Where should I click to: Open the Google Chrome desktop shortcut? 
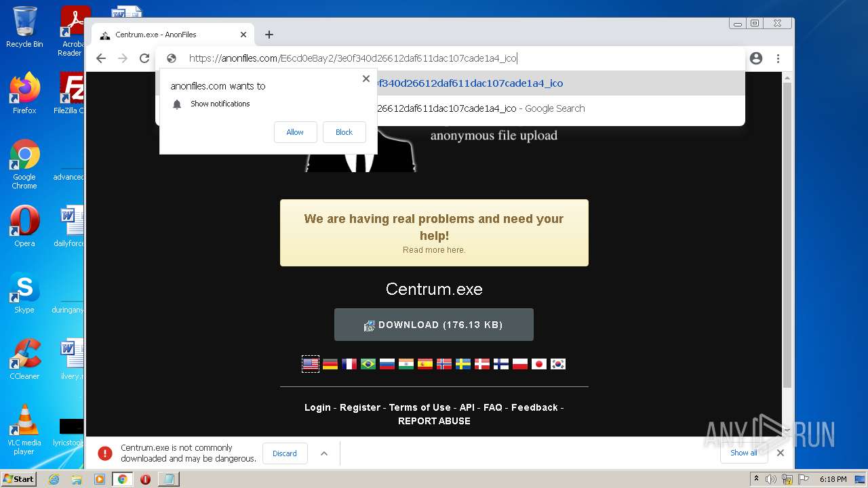pos(24,164)
